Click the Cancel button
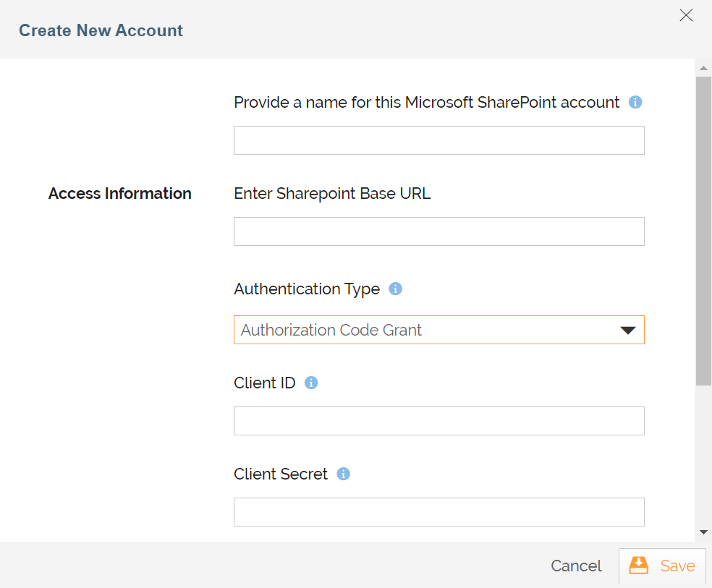712x588 pixels. pyautogui.click(x=576, y=566)
